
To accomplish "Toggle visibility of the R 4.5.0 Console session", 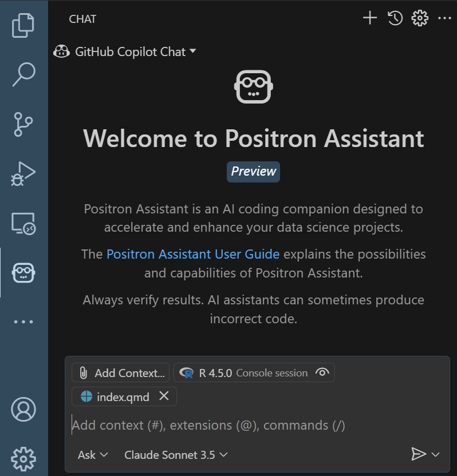I will pyautogui.click(x=322, y=372).
